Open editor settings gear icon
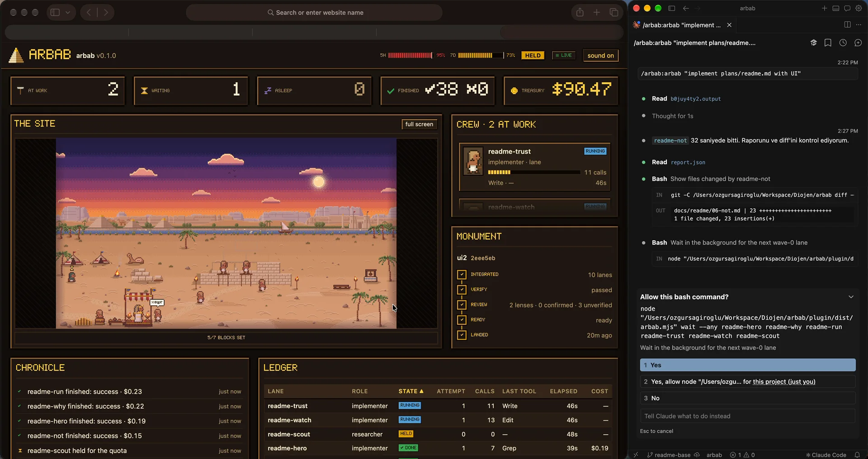 pos(859,8)
